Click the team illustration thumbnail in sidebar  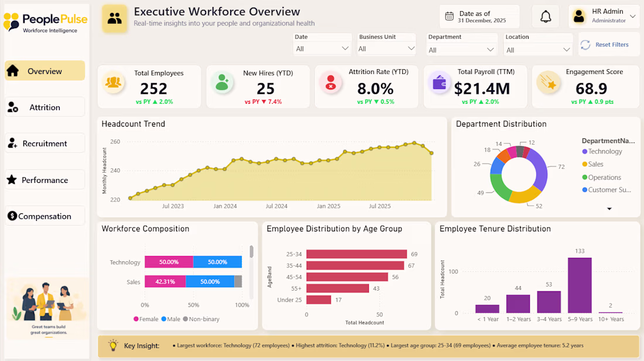[47, 308]
